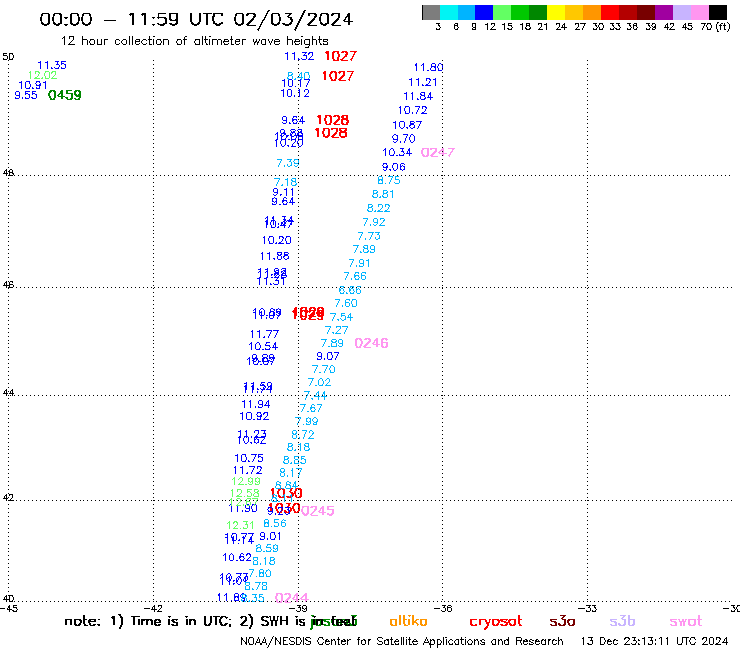The height and width of the screenshot is (650, 740).
Task: Click the wave height value '10.75'
Action: point(249,458)
